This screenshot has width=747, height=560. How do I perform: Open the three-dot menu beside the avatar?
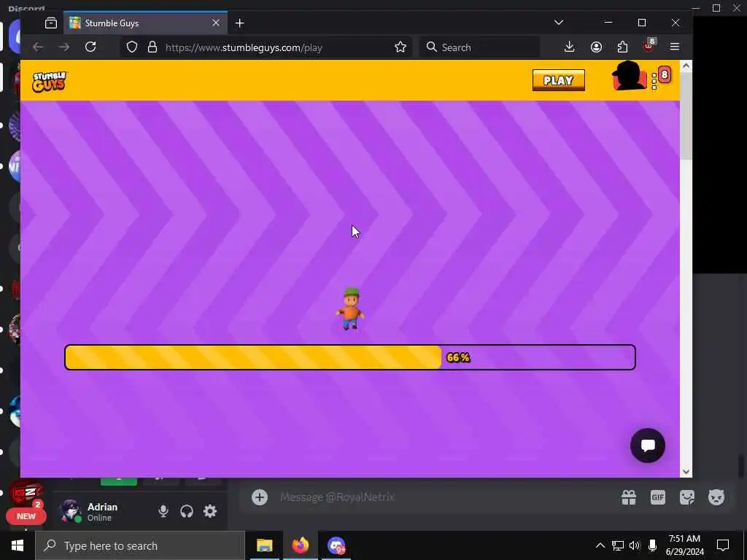654,82
